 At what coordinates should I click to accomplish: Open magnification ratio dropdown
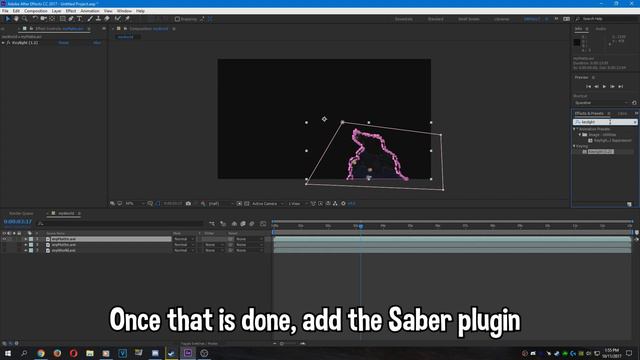136,203
